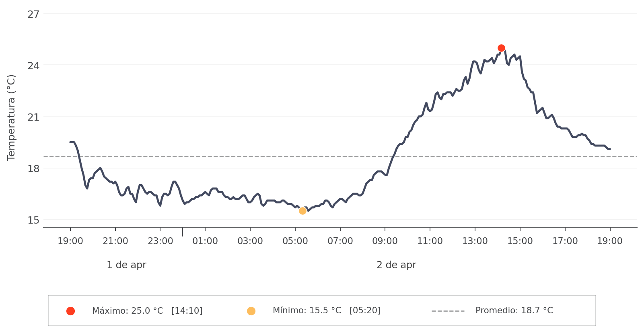Click the 09:00 time axis label
Viewport: 644px width, 333px height.
(x=385, y=241)
